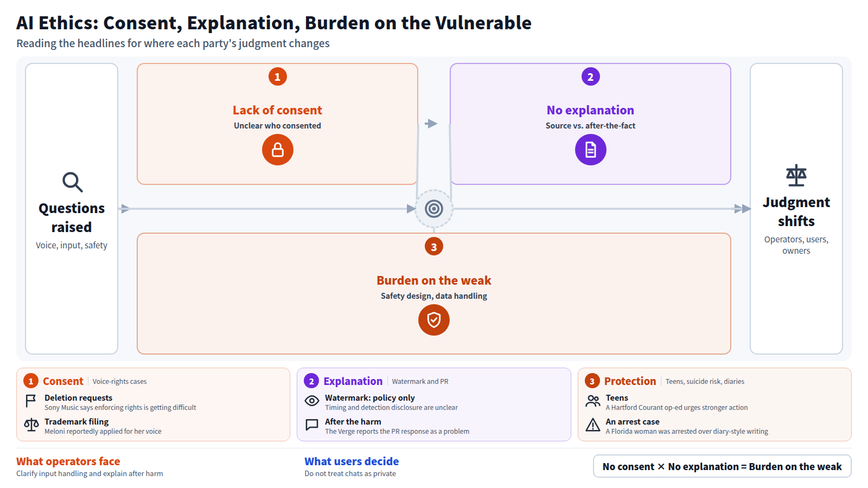This screenshot has height=488, width=868.
Task: Click the shield check icon under Burden on the weak
Action: [434, 320]
